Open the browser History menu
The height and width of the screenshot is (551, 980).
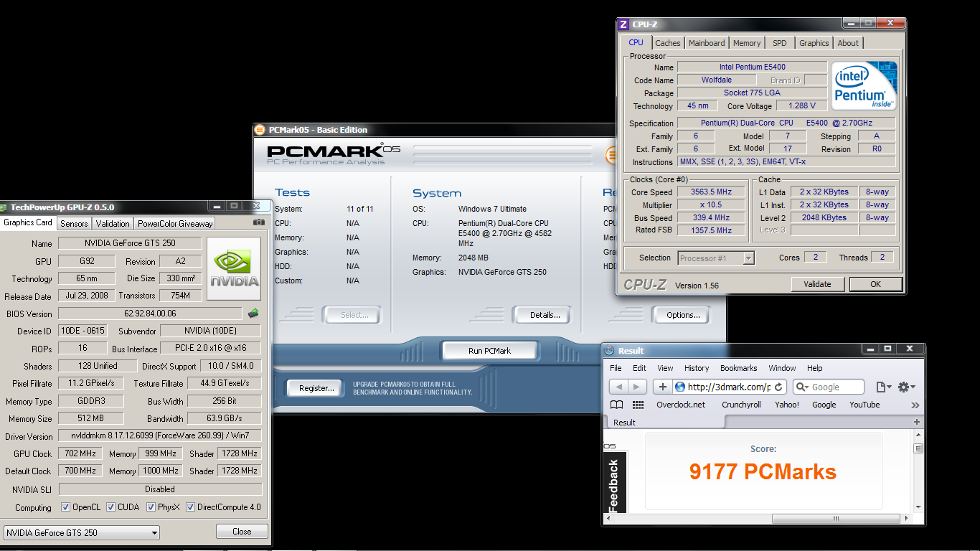697,368
